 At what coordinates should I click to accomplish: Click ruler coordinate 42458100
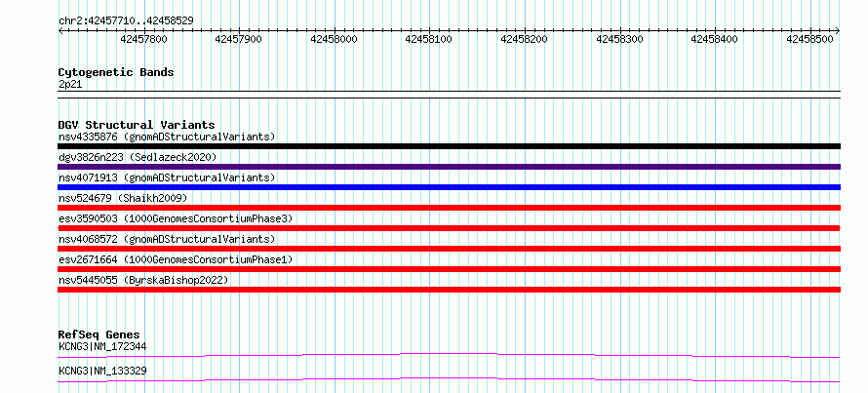coord(429,39)
